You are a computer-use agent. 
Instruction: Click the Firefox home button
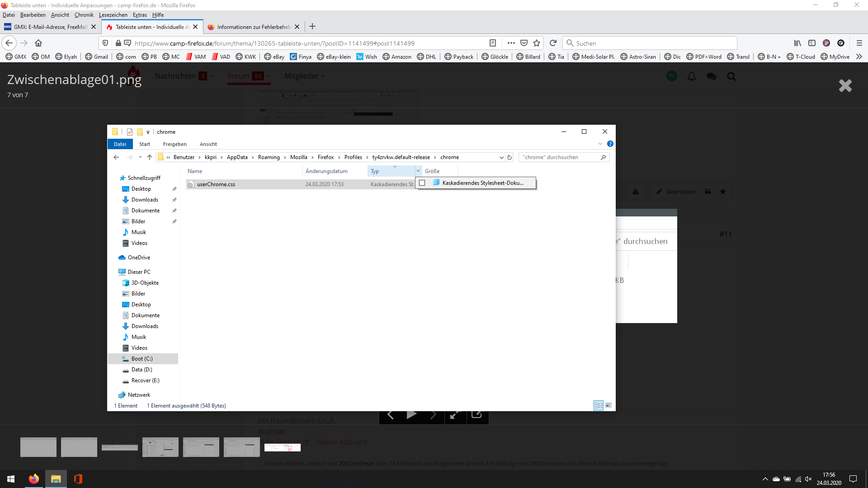38,43
